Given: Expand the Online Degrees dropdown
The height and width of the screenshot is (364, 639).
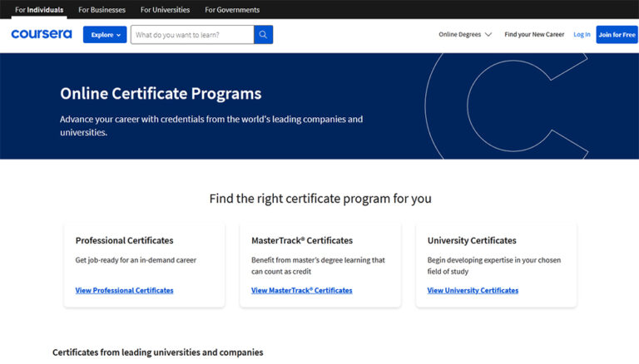Looking at the screenshot, I should tap(465, 35).
